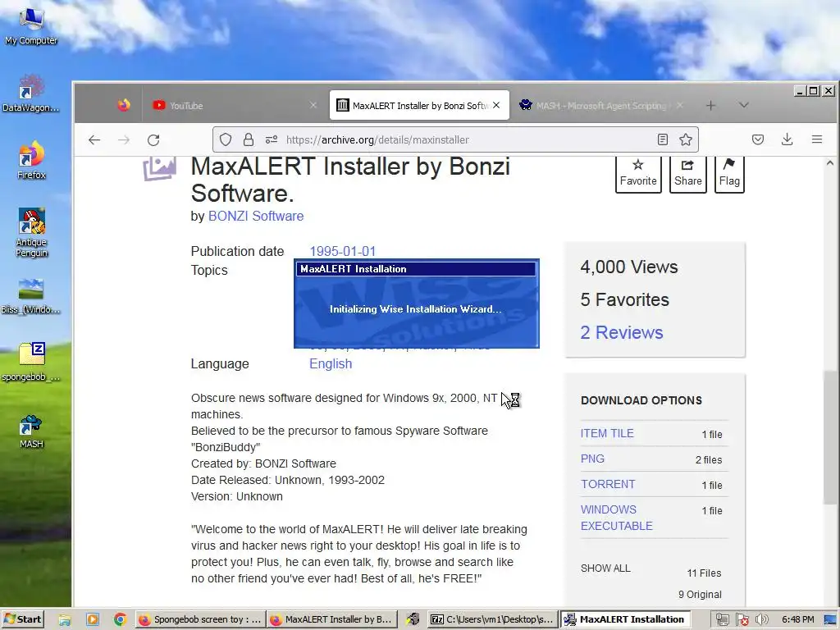Click the 4,000 Views text
The image size is (840, 630).
tap(629, 267)
